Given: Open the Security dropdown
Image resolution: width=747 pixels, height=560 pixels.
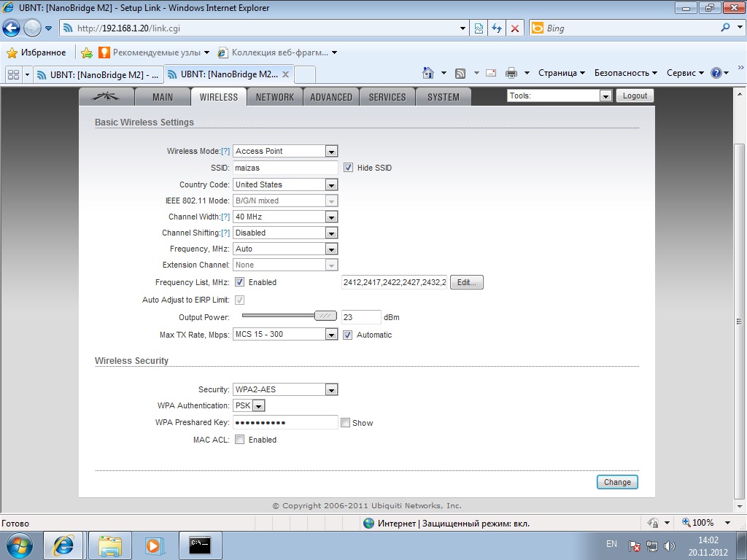Looking at the screenshot, I should [x=285, y=389].
